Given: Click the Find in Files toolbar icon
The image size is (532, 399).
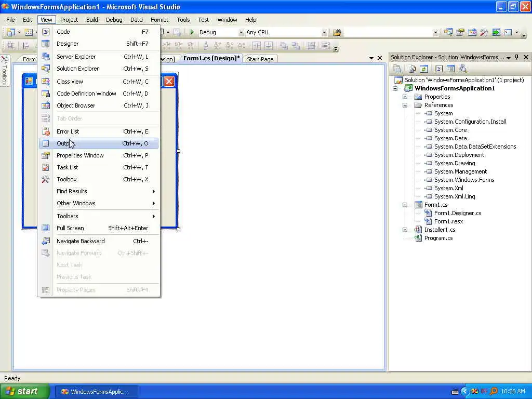Looking at the screenshot, I should (x=337, y=33).
